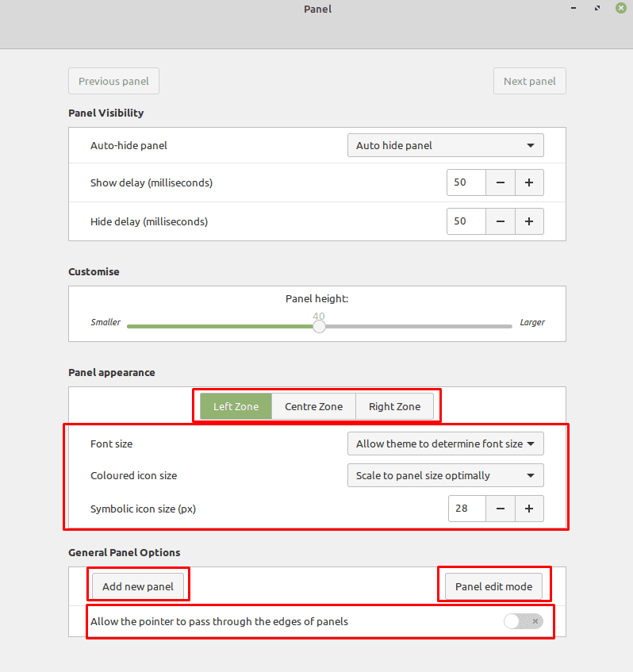Image resolution: width=633 pixels, height=672 pixels.
Task: Click the 'Customise' heading
Action: pos(94,271)
